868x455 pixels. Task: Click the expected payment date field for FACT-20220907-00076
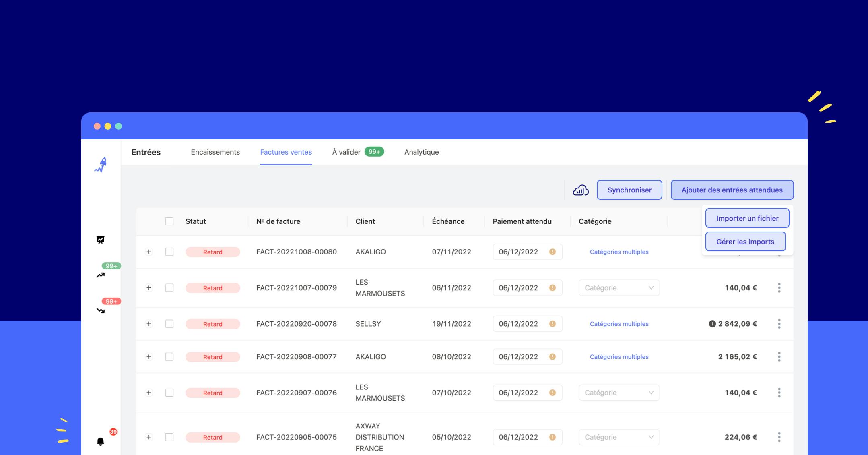[519, 393]
